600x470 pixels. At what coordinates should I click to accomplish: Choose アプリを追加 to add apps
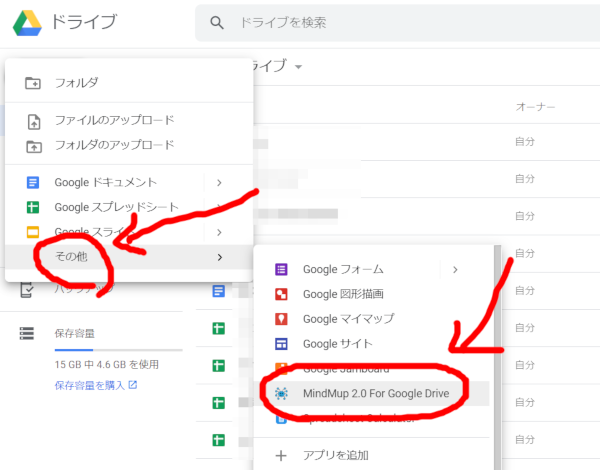tap(336, 455)
